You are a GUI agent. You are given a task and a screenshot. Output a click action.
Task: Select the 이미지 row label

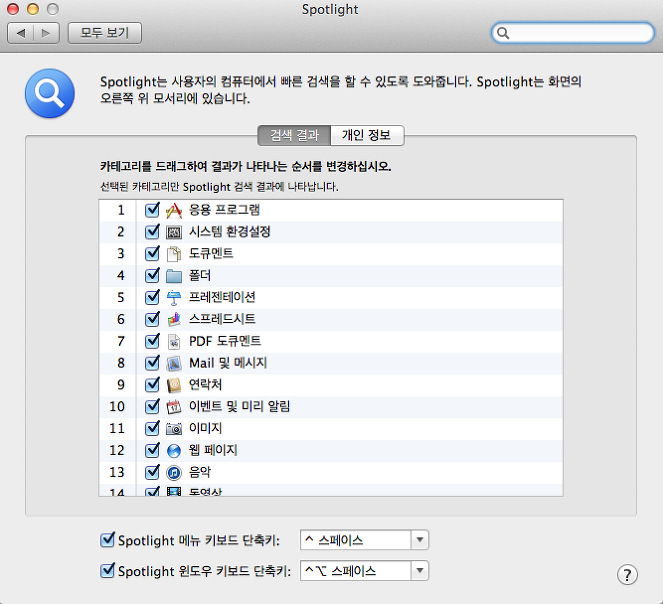pyautogui.click(x=205, y=428)
